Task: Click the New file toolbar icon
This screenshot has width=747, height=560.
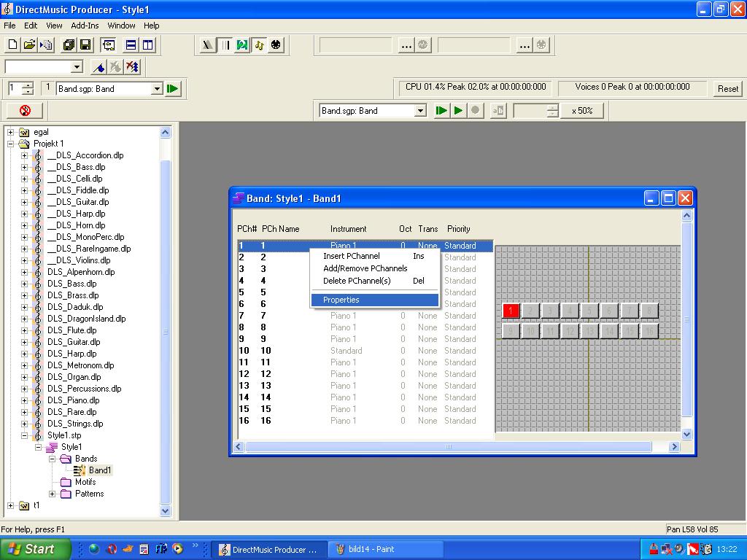Action: coord(12,45)
